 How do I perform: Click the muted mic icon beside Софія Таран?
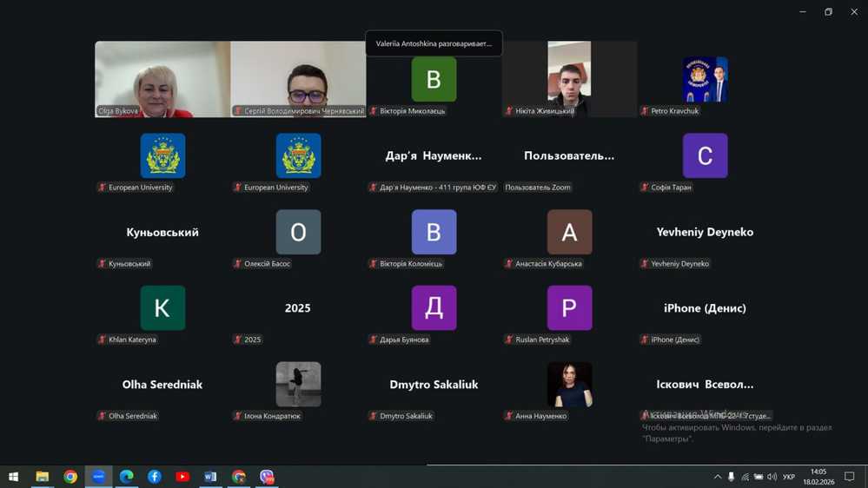645,187
